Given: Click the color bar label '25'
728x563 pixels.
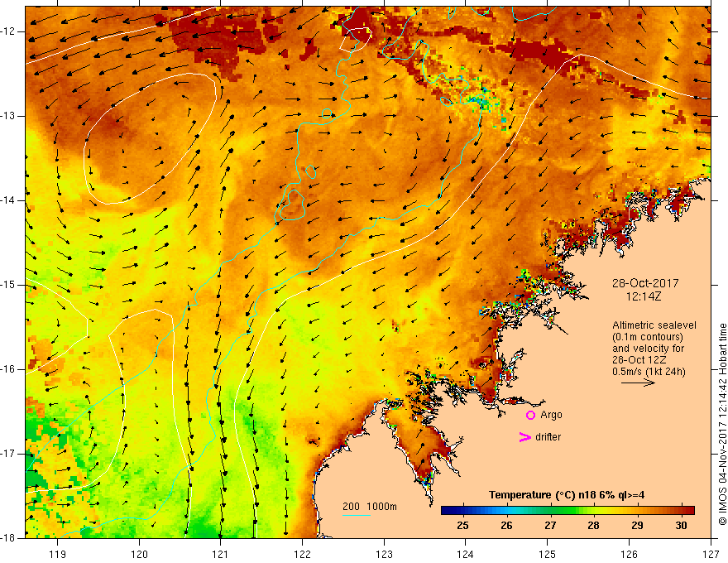Looking at the screenshot, I should click(462, 526).
